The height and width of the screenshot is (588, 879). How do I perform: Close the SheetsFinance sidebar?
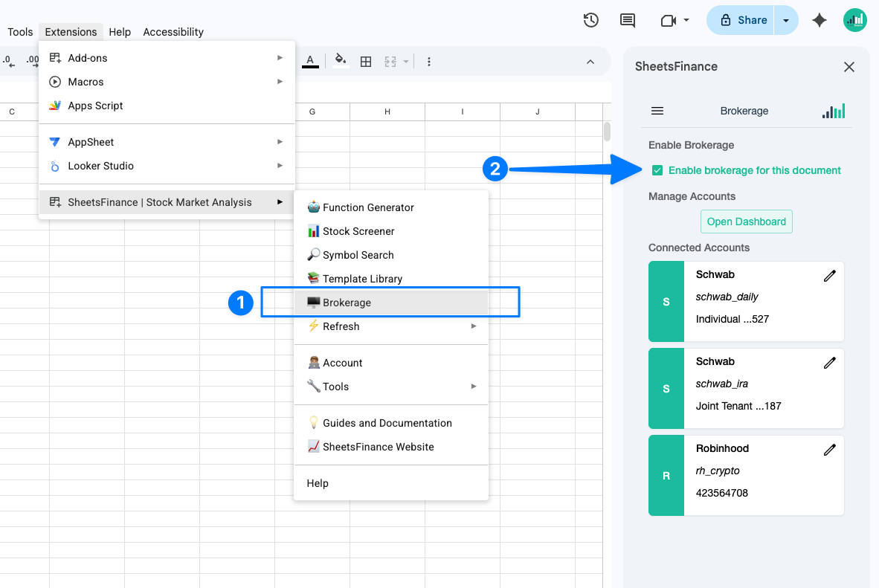pyautogui.click(x=849, y=67)
